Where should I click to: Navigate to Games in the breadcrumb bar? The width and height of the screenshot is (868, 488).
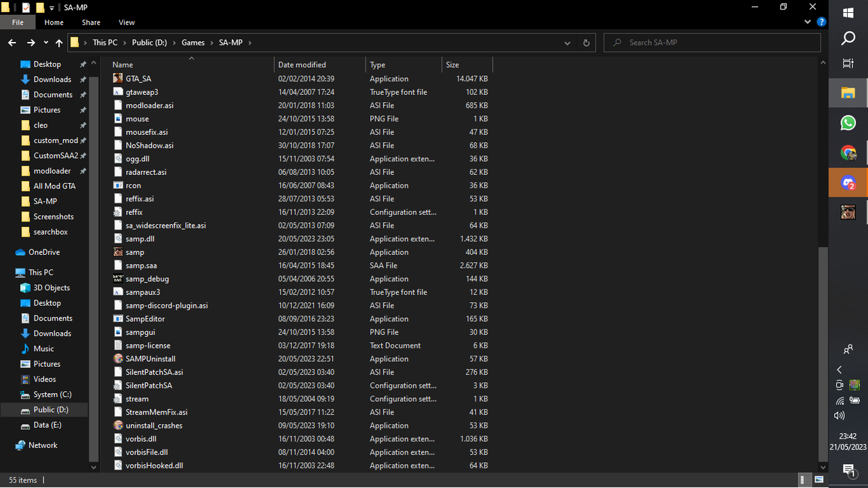(193, 42)
